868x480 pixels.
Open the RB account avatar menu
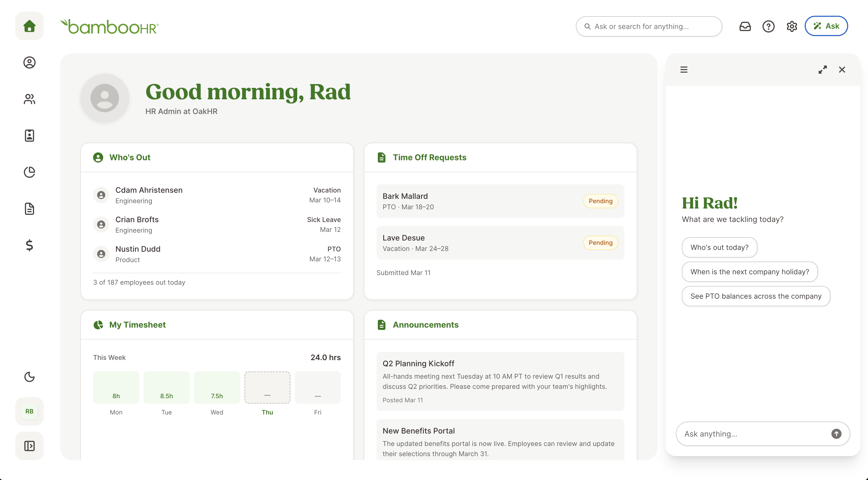coord(29,411)
